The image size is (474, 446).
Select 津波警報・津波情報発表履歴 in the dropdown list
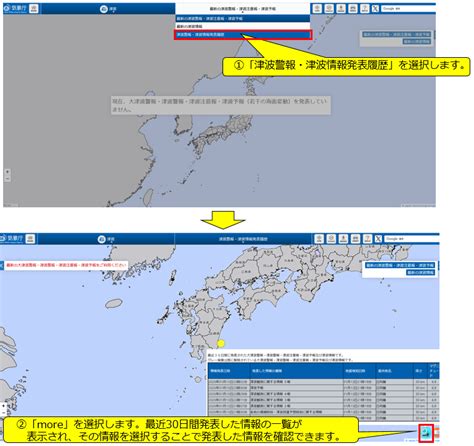[x=243, y=35]
